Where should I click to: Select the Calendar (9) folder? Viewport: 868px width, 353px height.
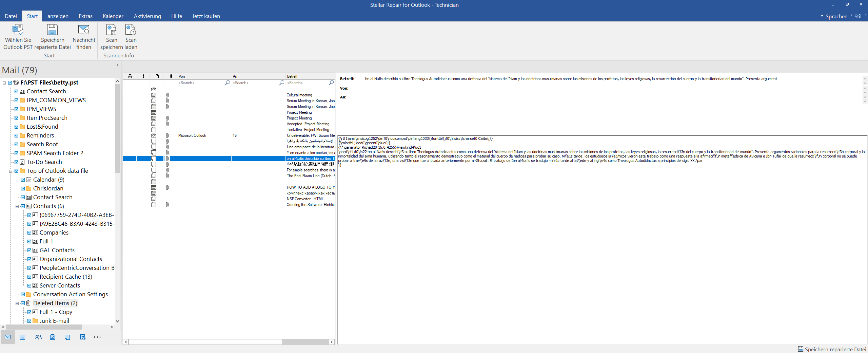(48, 180)
